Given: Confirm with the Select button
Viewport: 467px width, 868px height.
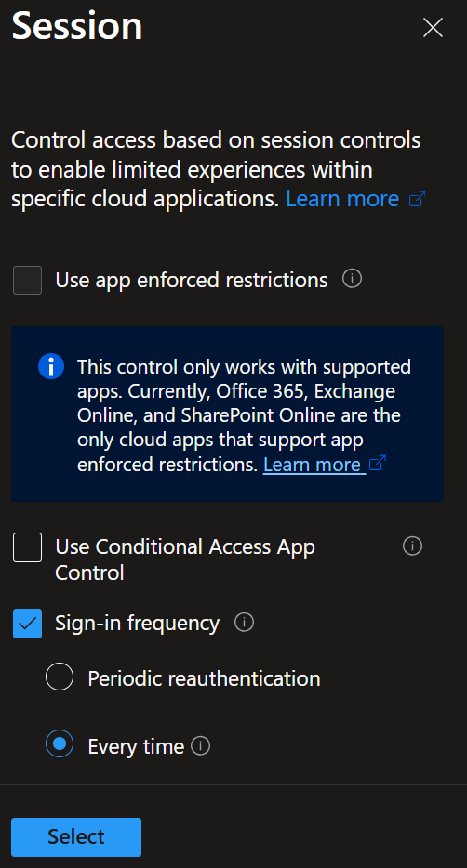Looking at the screenshot, I should (76, 836).
